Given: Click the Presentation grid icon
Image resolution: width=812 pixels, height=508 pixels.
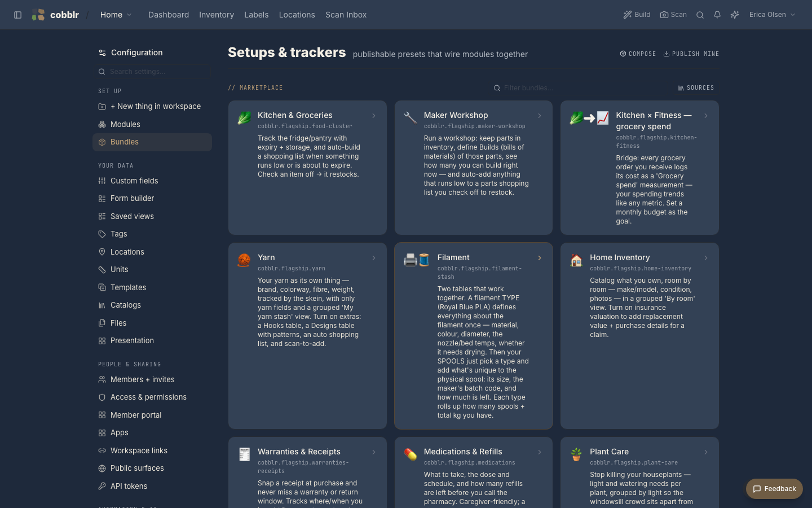Looking at the screenshot, I should pos(102,341).
